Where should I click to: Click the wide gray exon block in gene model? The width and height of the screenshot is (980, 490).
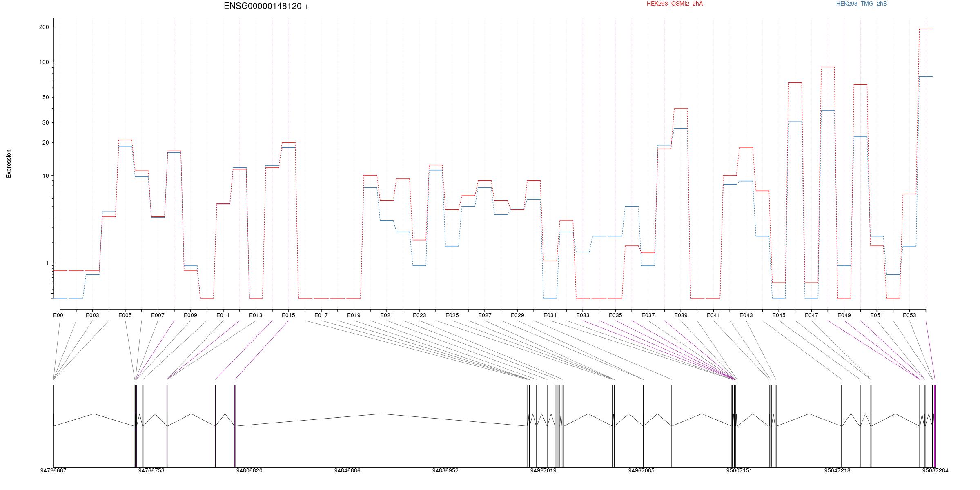557,426
